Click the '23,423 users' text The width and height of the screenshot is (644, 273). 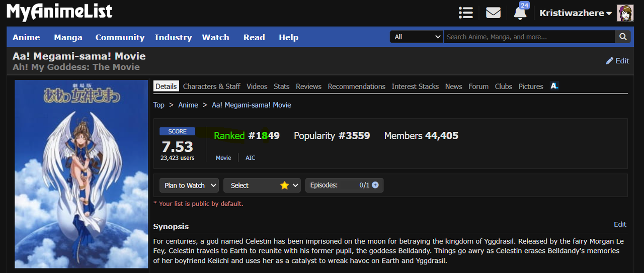click(177, 158)
